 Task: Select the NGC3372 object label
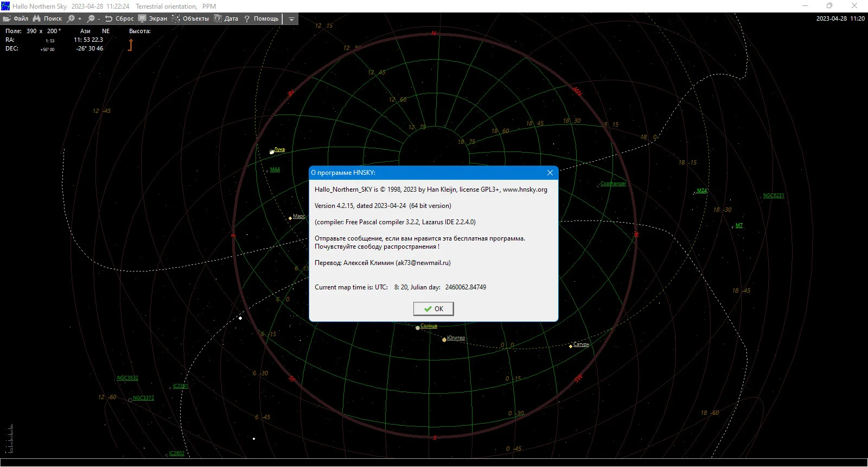click(143, 398)
